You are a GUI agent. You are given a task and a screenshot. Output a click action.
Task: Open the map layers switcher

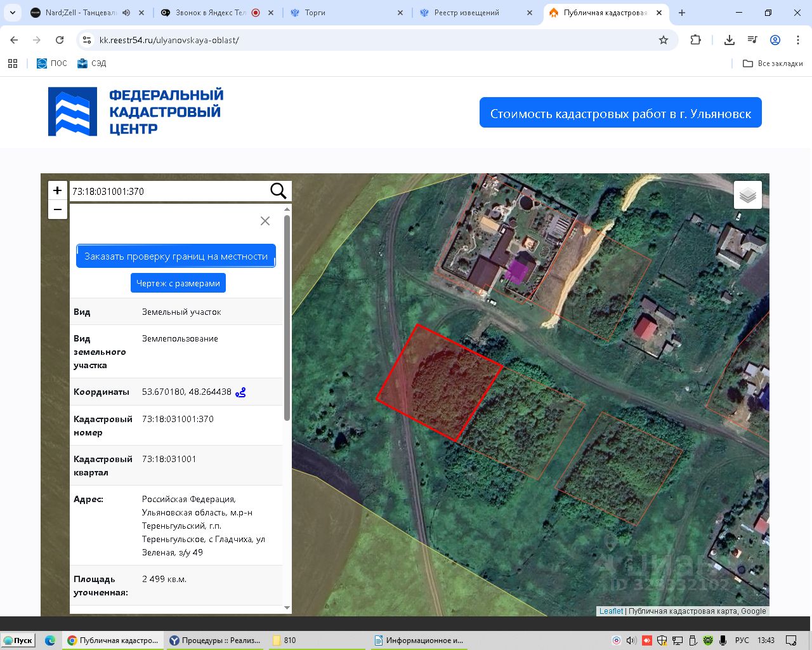[x=747, y=196]
